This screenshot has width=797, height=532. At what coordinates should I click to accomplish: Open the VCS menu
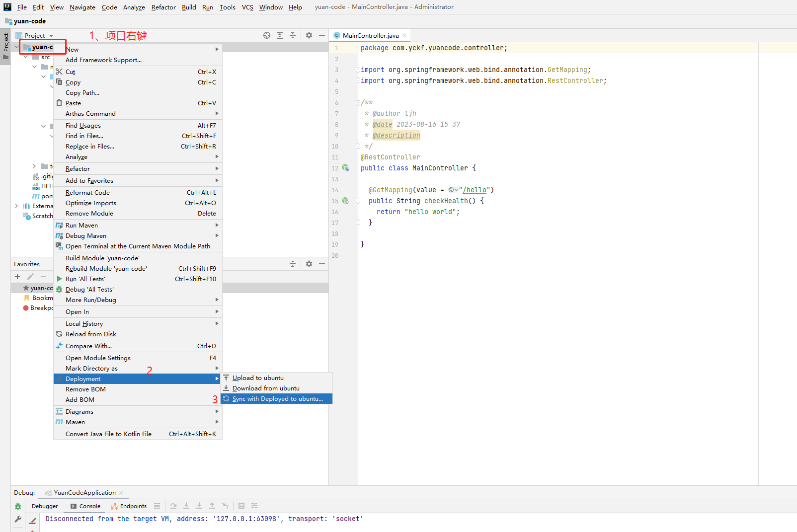click(x=247, y=7)
